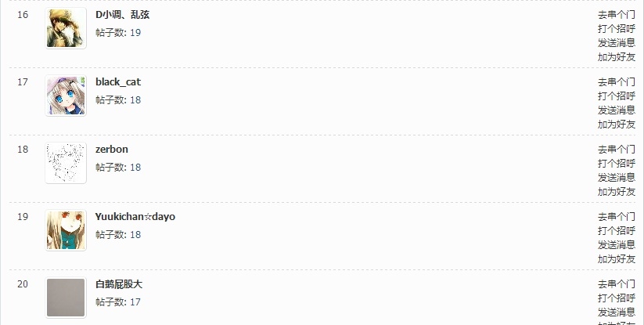This screenshot has height=325, width=644.
Task: Click 发送消息 for zerbon
Action: click(x=617, y=178)
